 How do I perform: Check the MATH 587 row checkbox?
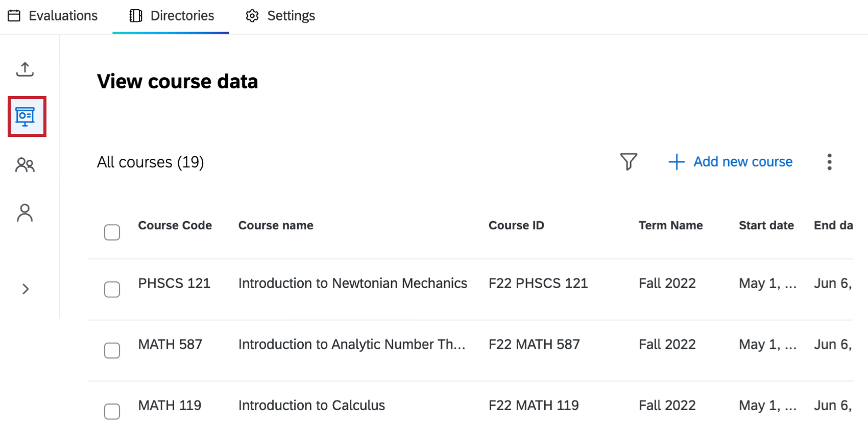112,351
